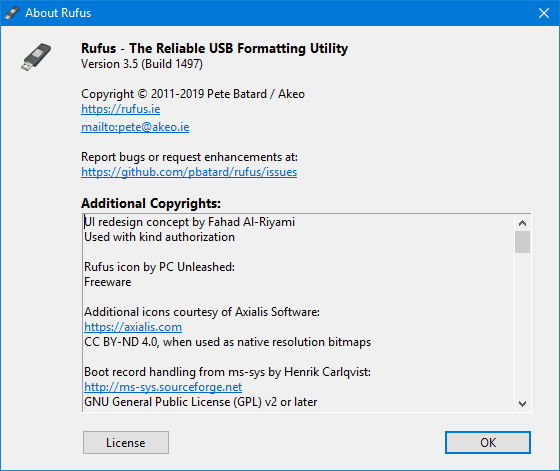Open the ms-sys.sourceforge.net link
The width and height of the screenshot is (560, 471).
[x=163, y=387]
